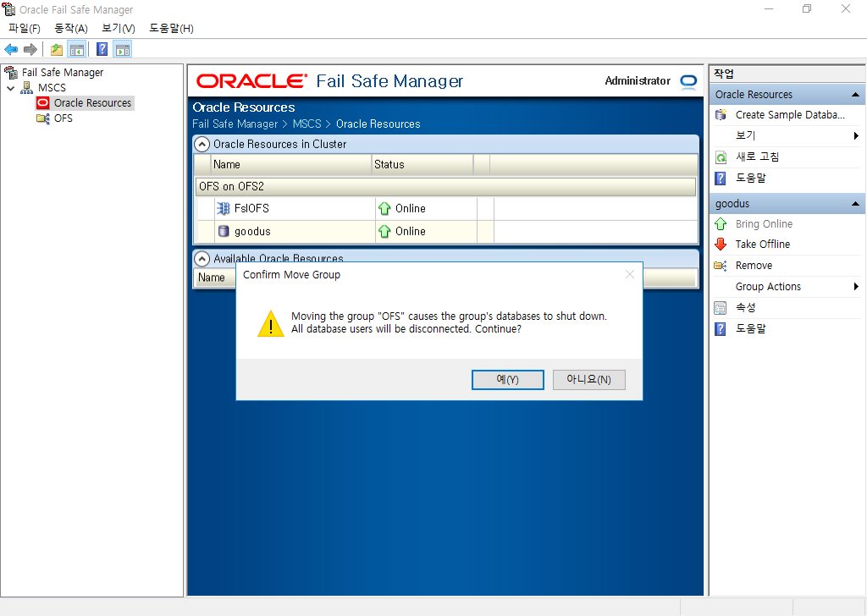This screenshot has width=867, height=616.
Task: Click the 속성 properties sheet icon
Action: 721,308
